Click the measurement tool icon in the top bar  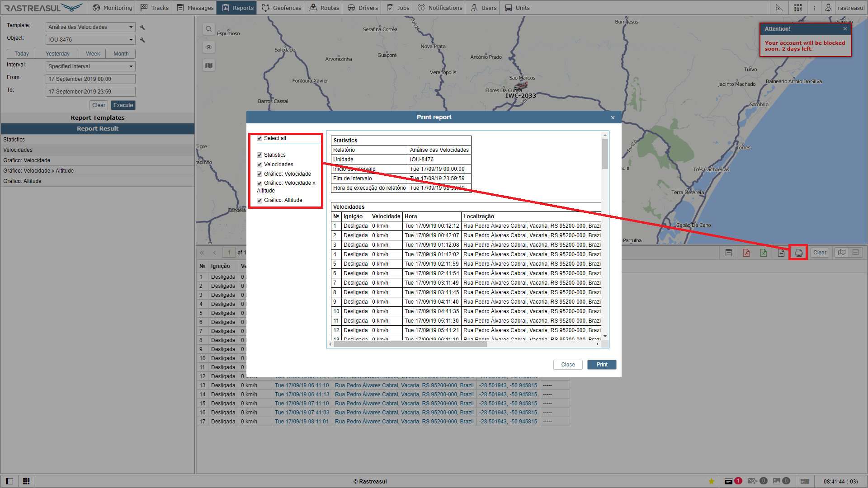click(x=779, y=8)
